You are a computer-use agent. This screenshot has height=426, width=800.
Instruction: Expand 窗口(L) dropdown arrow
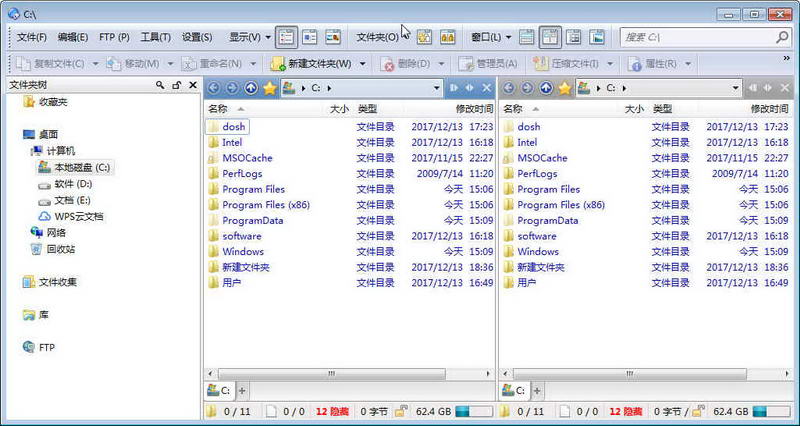tap(508, 37)
